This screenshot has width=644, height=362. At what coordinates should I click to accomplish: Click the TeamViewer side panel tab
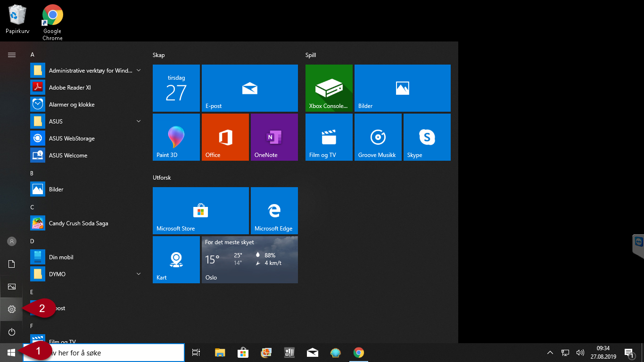(x=638, y=246)
